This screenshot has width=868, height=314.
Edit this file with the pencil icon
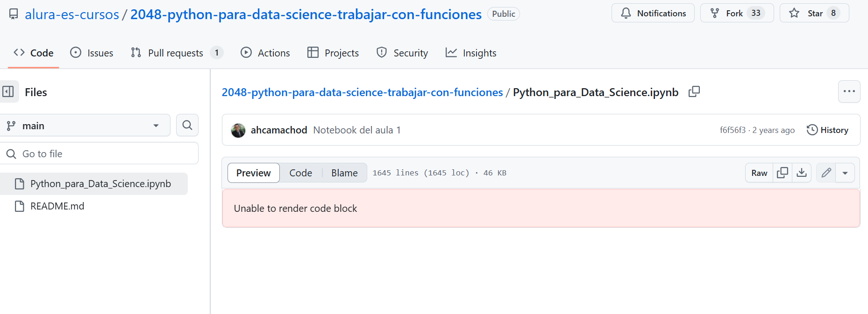826,173
